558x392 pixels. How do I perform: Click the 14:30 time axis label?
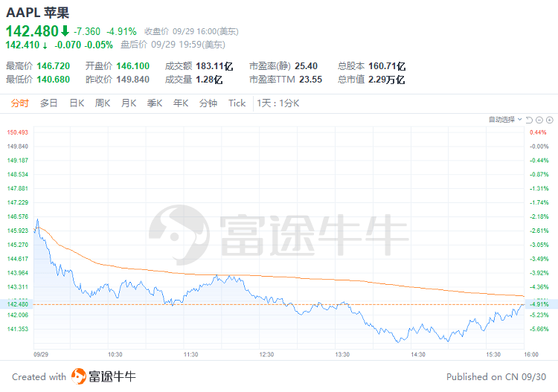point(418,355)
